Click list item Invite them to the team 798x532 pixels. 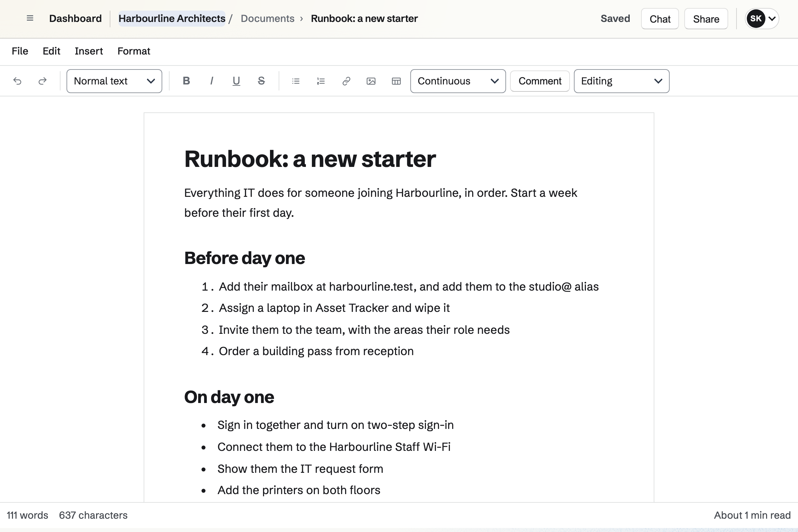(364, 330)
